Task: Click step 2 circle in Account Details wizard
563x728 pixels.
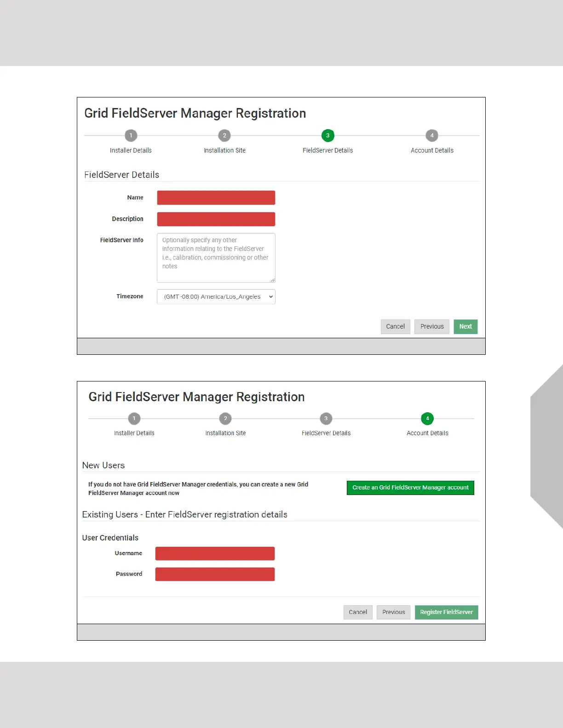Action: click(225, 419)
